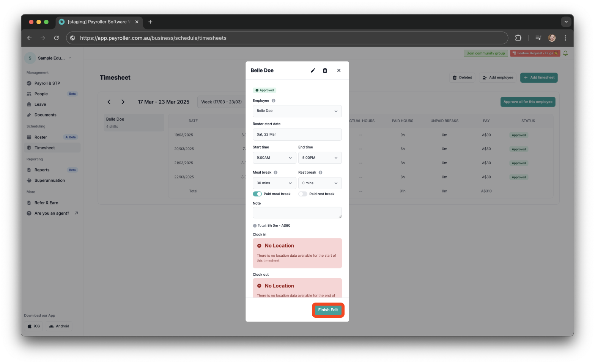Reload the page with refresh icon
This screenshot has width=595, height=364.
56,38
